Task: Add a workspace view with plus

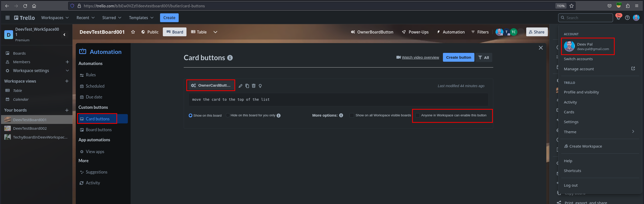Action: tap(67, 81)
